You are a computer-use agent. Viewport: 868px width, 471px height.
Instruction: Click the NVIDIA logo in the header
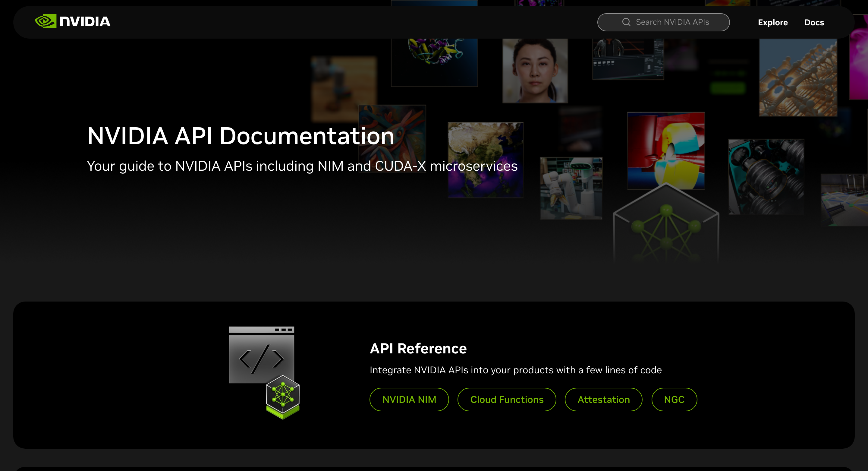(x=72, y=22)
